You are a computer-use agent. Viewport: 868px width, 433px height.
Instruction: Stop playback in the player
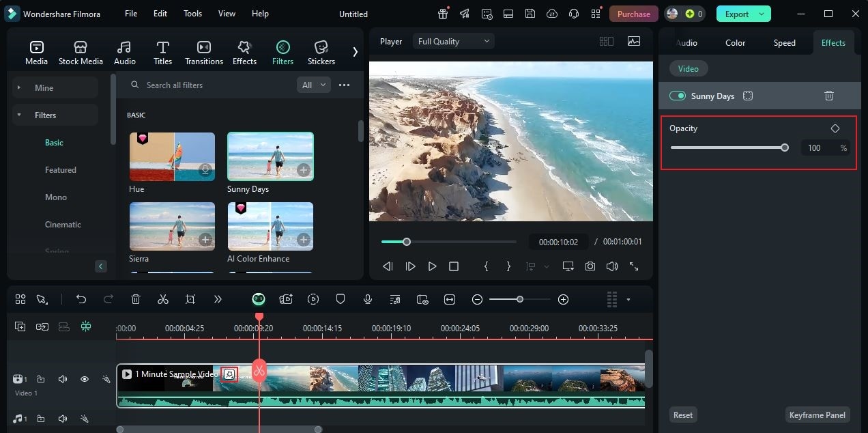click(x=454, y=266)
